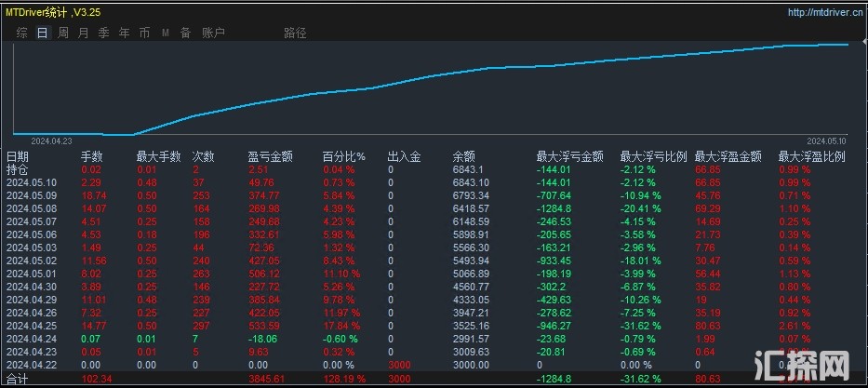This screenshot has height=388, width=868.
Task: Select the 日 daily statistics tab
Action: point(42,33)
